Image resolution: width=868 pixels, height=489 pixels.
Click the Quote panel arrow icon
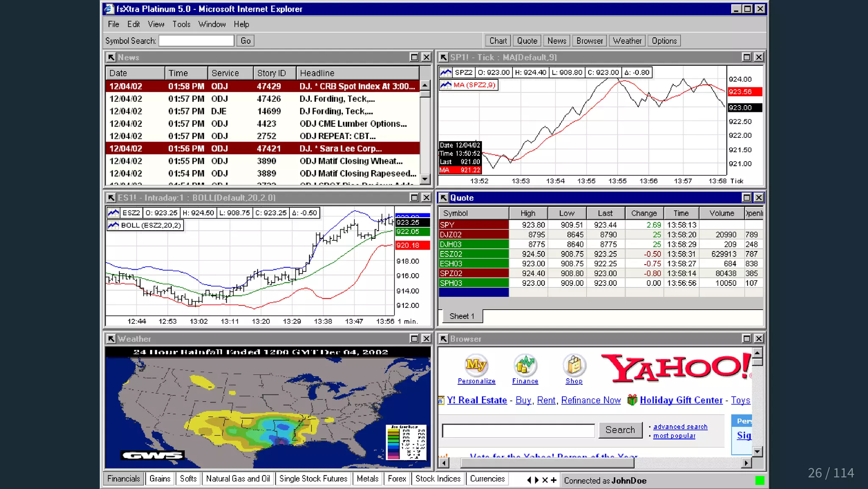[443, 198]
